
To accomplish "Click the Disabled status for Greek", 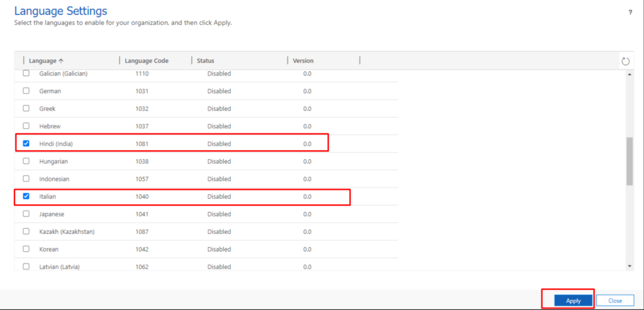I will (x=219, y=109).
